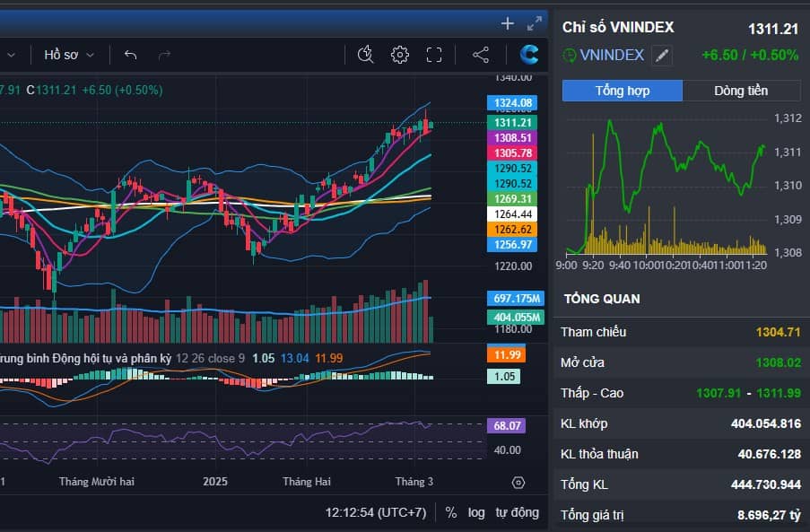Select the orange 1262.62 price label
The height and width of the screenshot is (532, 810).
pos(512,230)
